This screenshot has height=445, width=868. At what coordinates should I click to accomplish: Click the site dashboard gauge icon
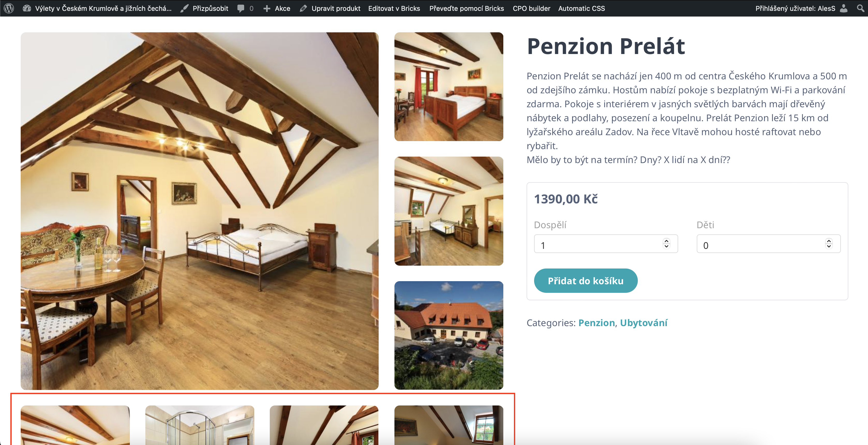27,8
